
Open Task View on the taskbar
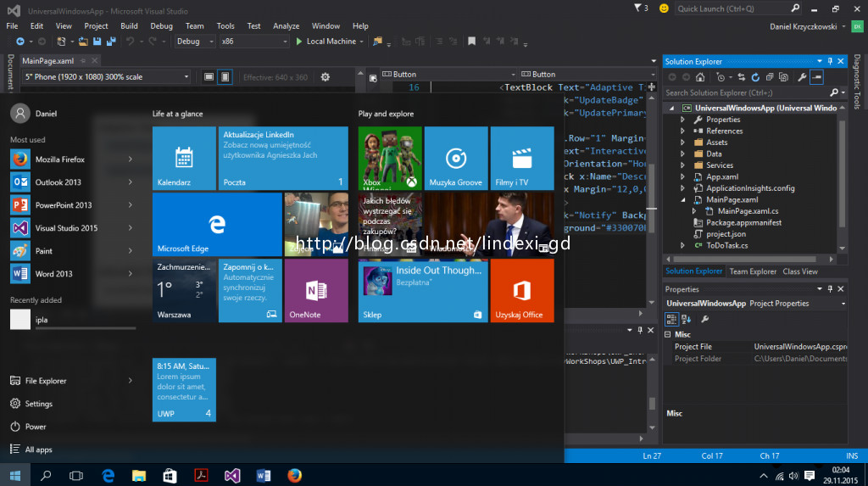[75, 476]
